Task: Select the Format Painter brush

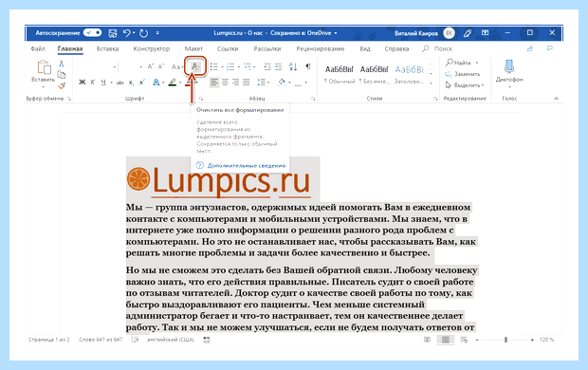Action: coord(62,86)
